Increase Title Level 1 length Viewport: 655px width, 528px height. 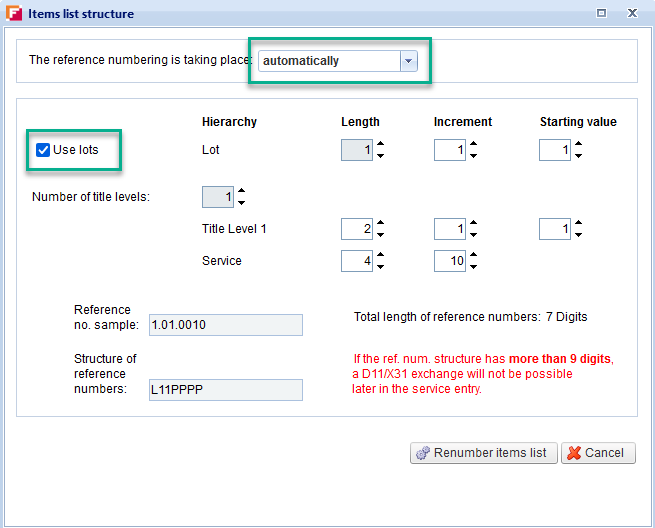tap(380, 223)
